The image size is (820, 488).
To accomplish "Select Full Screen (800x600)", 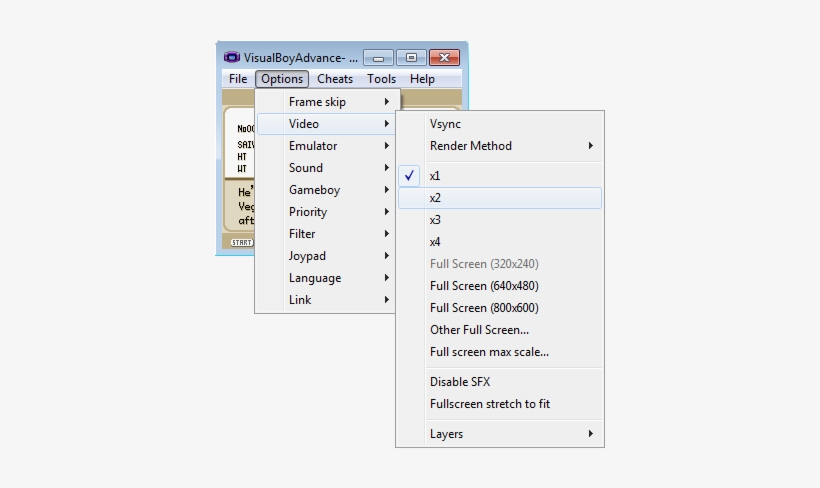I will tap(500, 308).
